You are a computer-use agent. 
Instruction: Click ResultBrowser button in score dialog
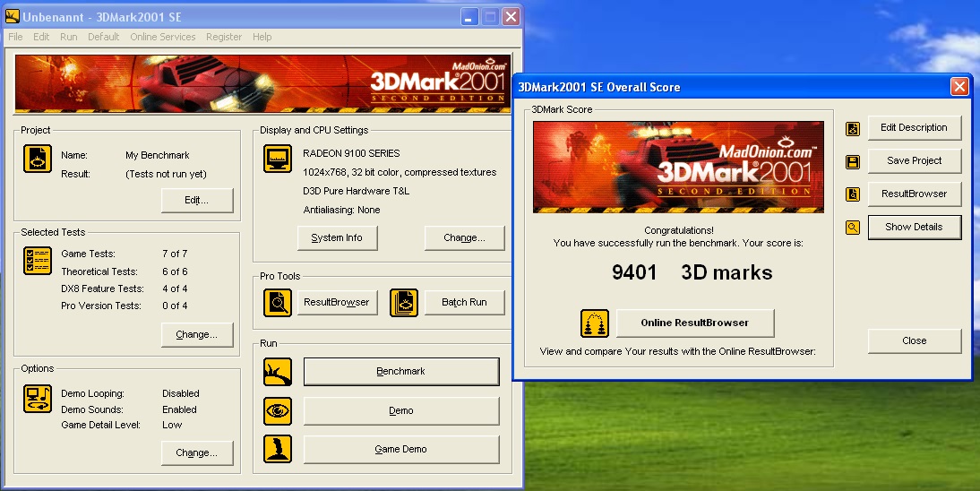[915, 194]
